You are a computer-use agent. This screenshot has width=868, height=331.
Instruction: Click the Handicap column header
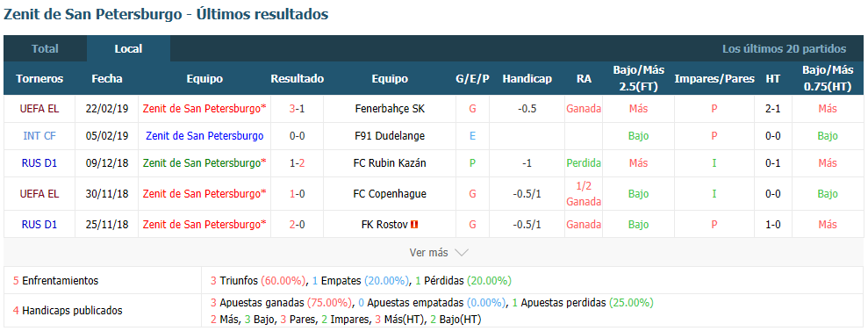click(x=527, y=79)
